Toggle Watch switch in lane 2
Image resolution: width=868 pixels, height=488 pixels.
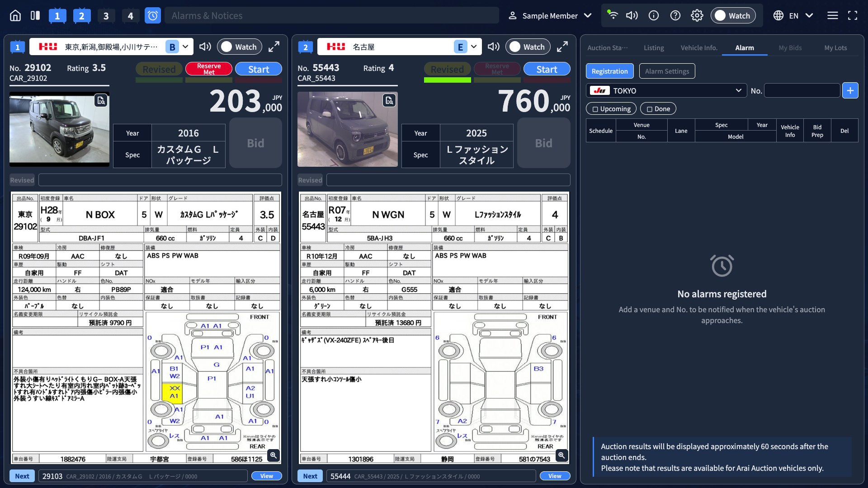528,47
